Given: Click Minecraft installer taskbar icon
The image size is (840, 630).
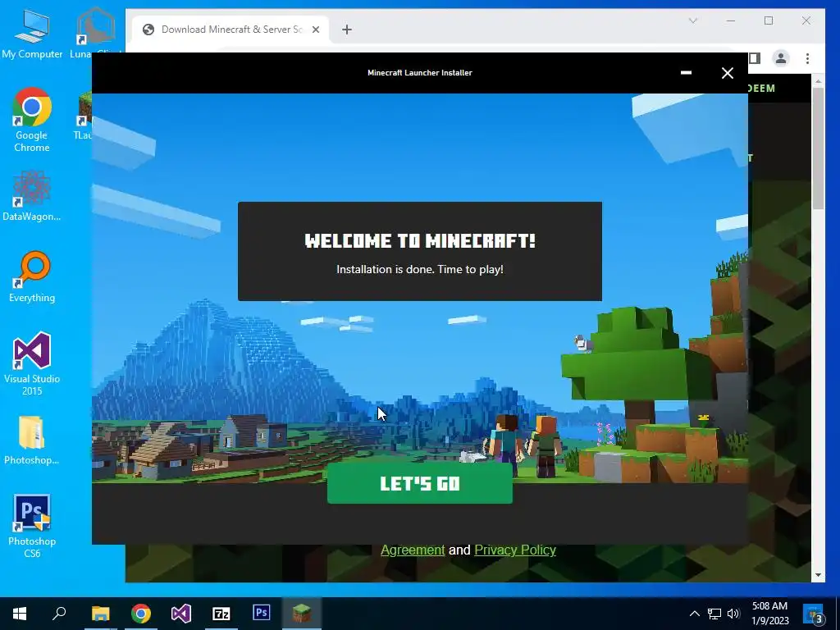Looking at the screenshot, I should (302, 614).
